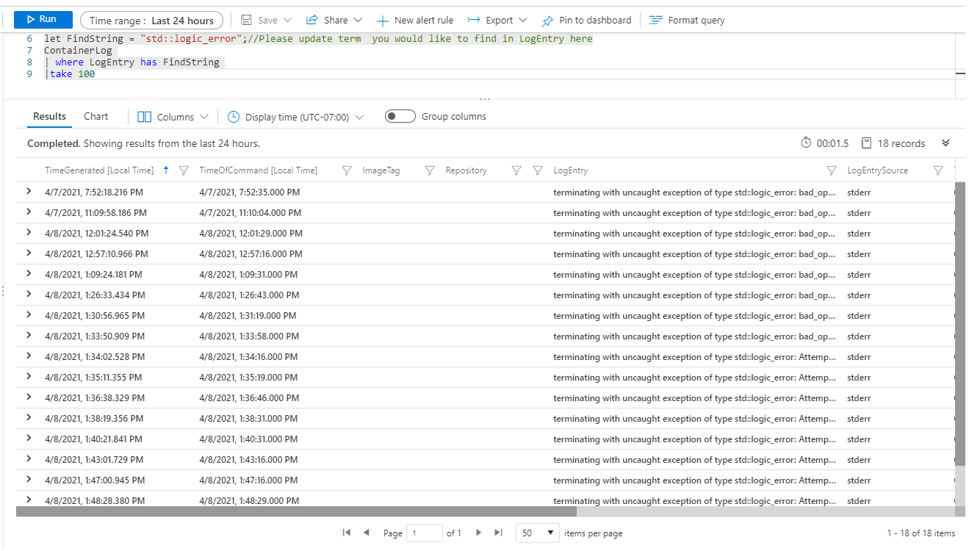Collapse the results summary with double chevron

tap(945, 143)
